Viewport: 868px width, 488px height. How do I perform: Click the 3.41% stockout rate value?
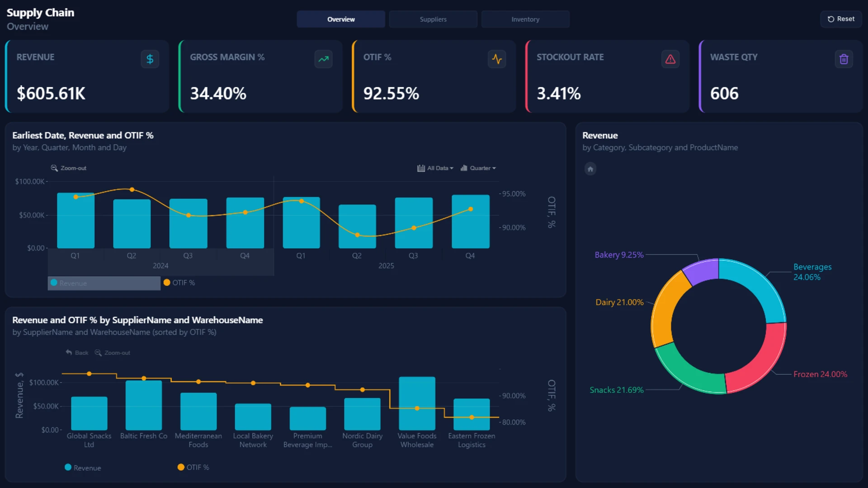pyautogui.click(x=558, y=94)
